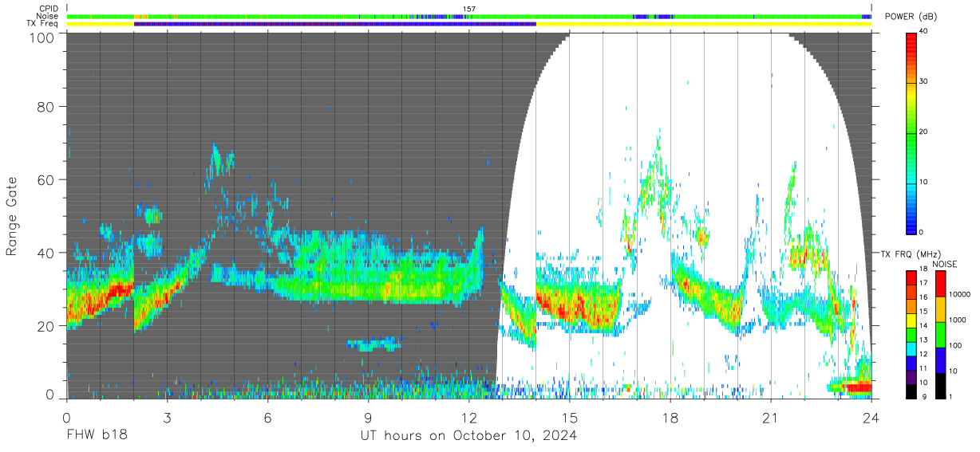Click the UT hours on October 10, 2024 caption
The width and height of the screenshot is (980, 452).
[468, 435]
